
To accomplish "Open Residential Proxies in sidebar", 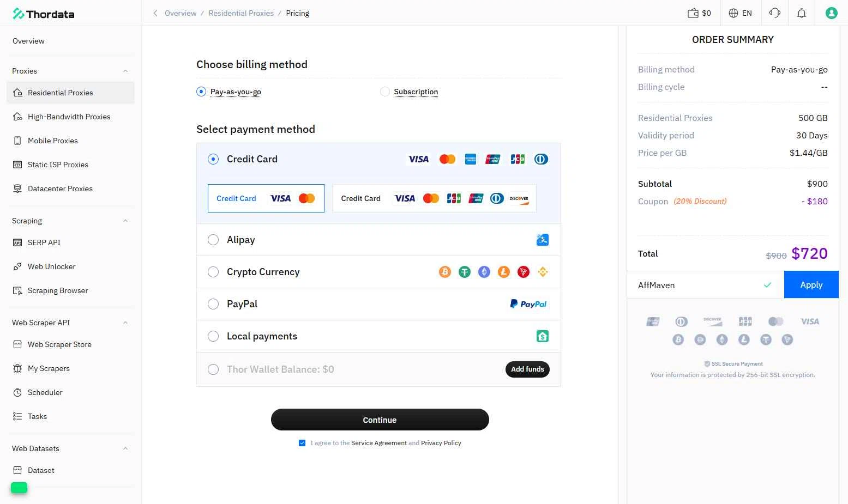I will click(x=70, y=93).
